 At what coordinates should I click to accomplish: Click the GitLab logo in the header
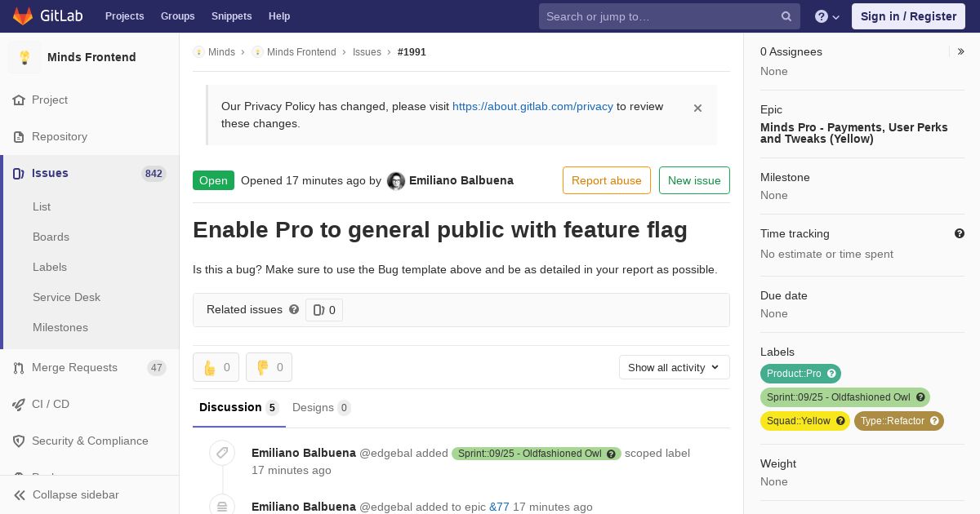(46, 16)
